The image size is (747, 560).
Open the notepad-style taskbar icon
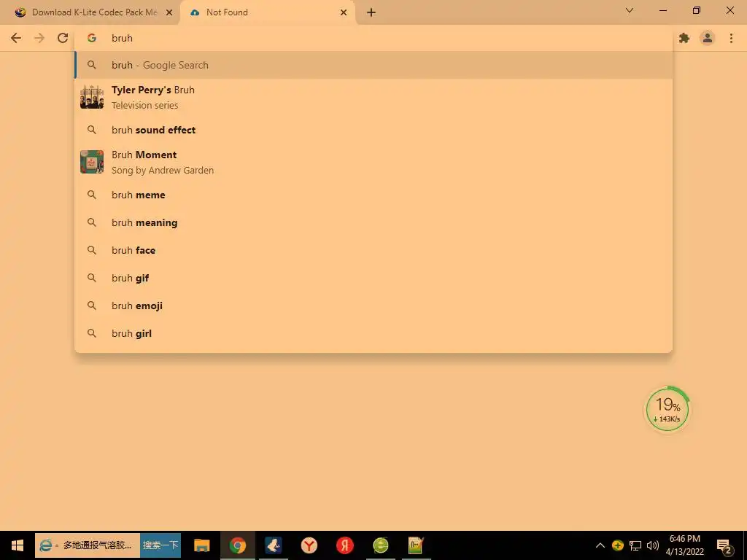pyautogui.click(x=417, y=545)
